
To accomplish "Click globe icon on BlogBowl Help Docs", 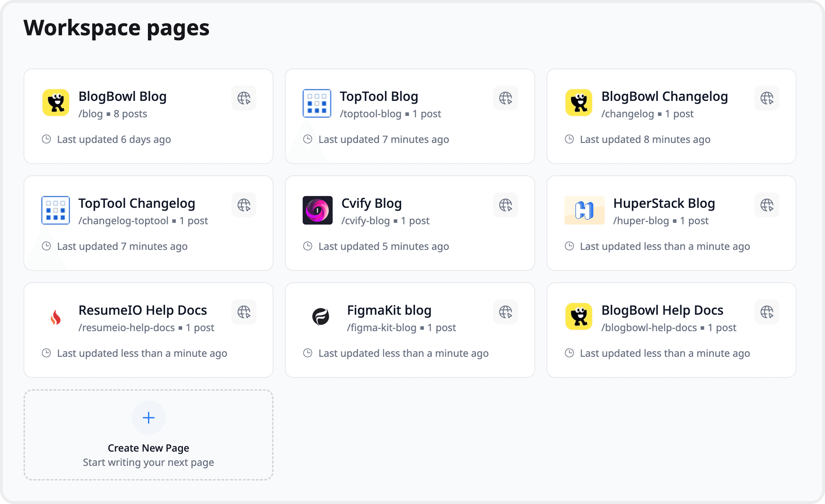I will tap(767, 312).
